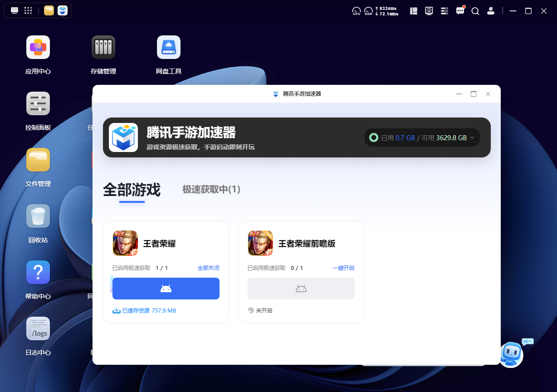This screenshot has width=557, height=392.
Task: Open the 控制面板 desktop icon
Action: pyautogui.click(x=38, y=103)
